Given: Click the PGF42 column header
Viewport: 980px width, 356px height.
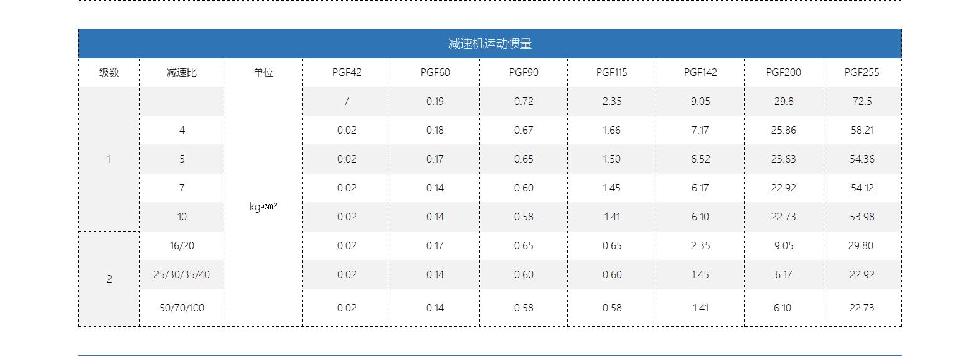Looking at the screenshot, I should click(x=347, y=72).
